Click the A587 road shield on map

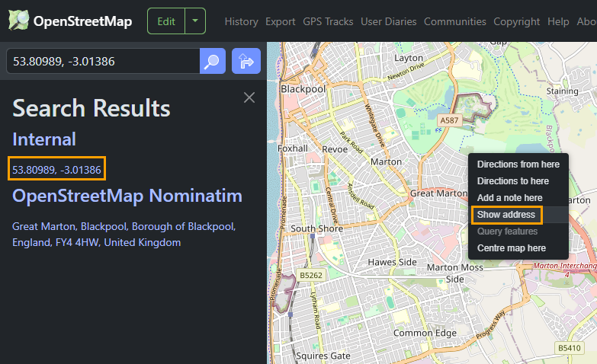[449, 120]
